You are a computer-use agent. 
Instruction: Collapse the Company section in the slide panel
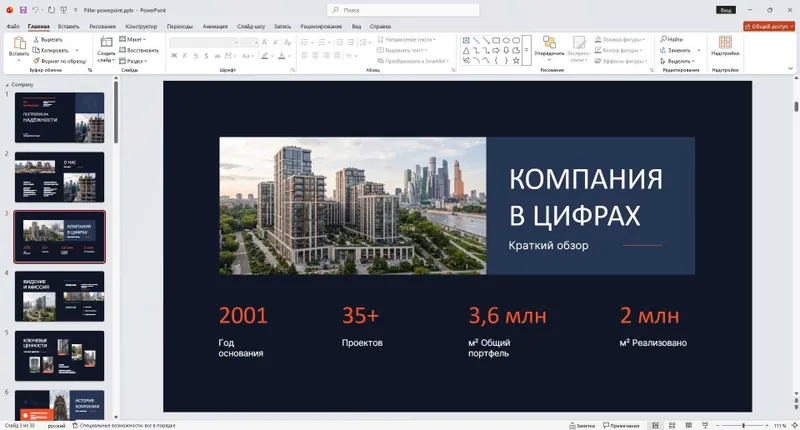click(x=7, y=85)
